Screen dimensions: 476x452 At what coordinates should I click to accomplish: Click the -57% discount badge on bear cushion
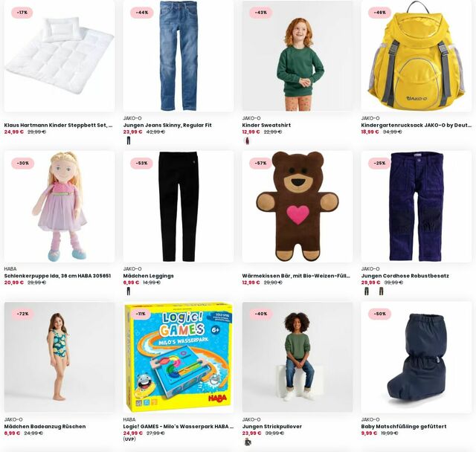pos(260,164)
